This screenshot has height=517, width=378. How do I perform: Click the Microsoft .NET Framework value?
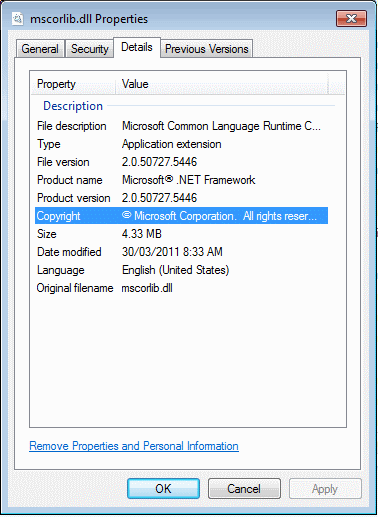[x=189, y=180]
